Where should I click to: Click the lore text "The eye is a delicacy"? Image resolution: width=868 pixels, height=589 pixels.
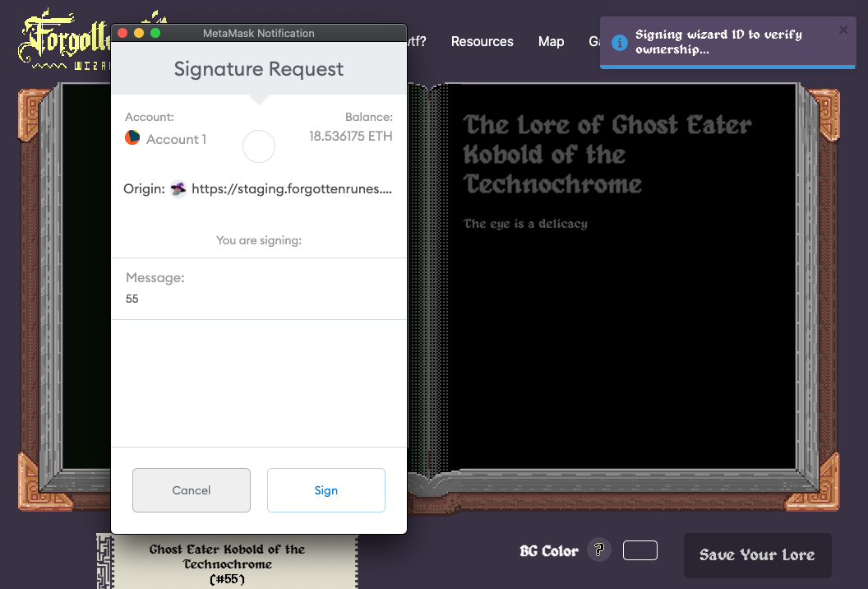525,224
